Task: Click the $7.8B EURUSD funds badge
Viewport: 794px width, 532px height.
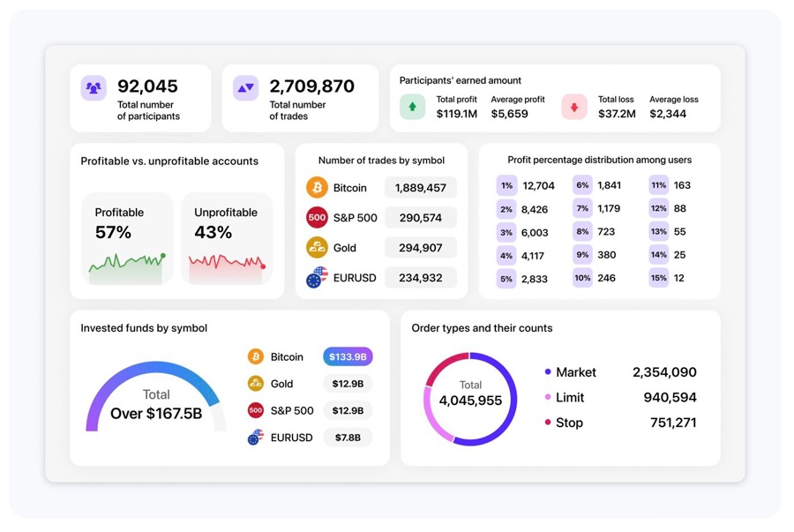Action: (348, 438)
